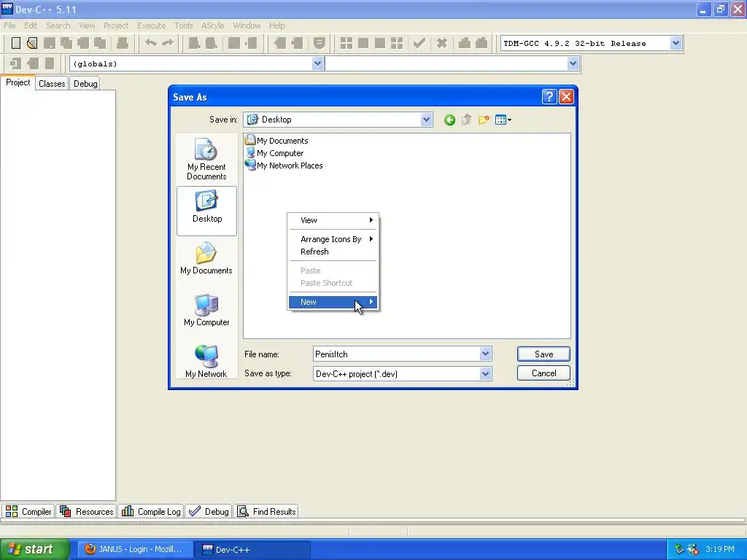Open the TDM-GCC 4.9.2 compiler dropdown
Viewport: 747px width, 560px height.
[675, 43]
